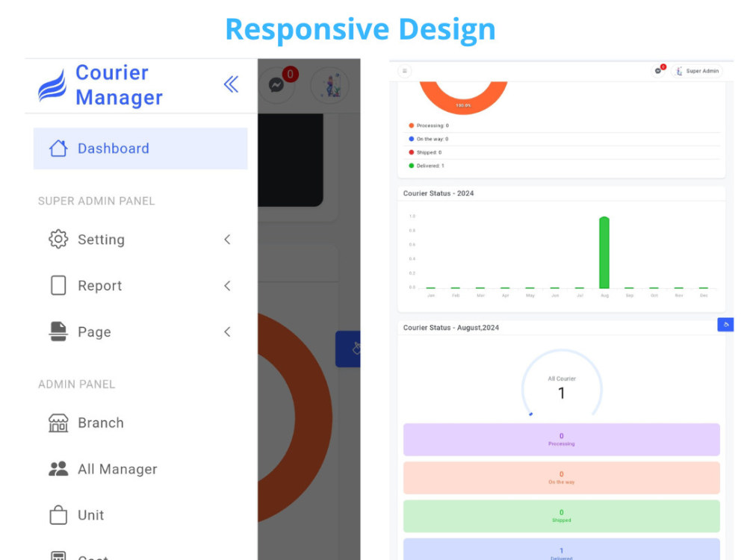
Task: Click the green Shipped count card
Action: click(x=561, y=516)
